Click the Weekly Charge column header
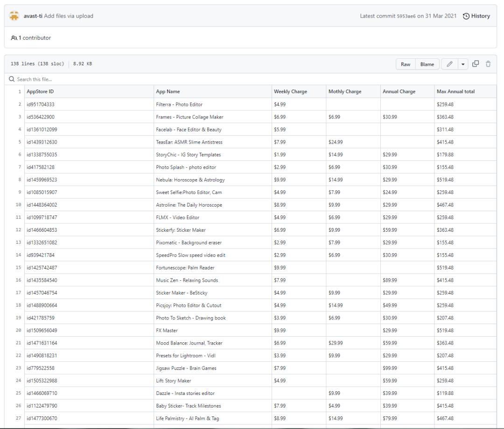Viewport: 504px width, 429px height. pyautogui.click(x=290, y=91)
